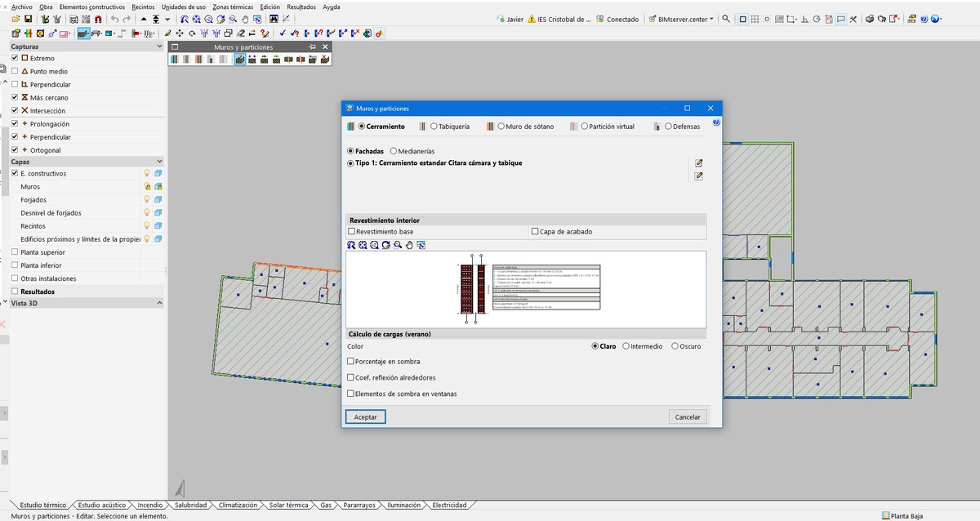Screen dimensions: 980x521
Task: Select the hand pan tool above wall preview
Action: tap(409, 244)
